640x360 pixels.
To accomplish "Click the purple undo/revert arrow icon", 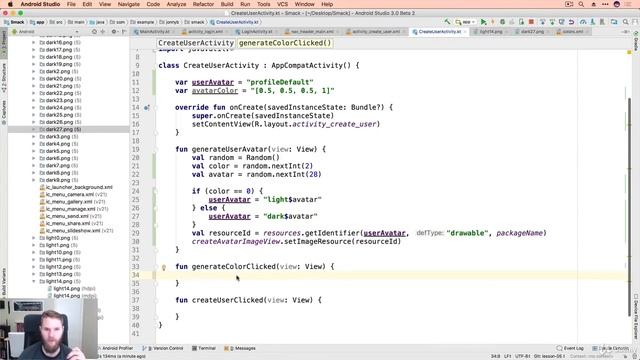I will tap(571, 22).
